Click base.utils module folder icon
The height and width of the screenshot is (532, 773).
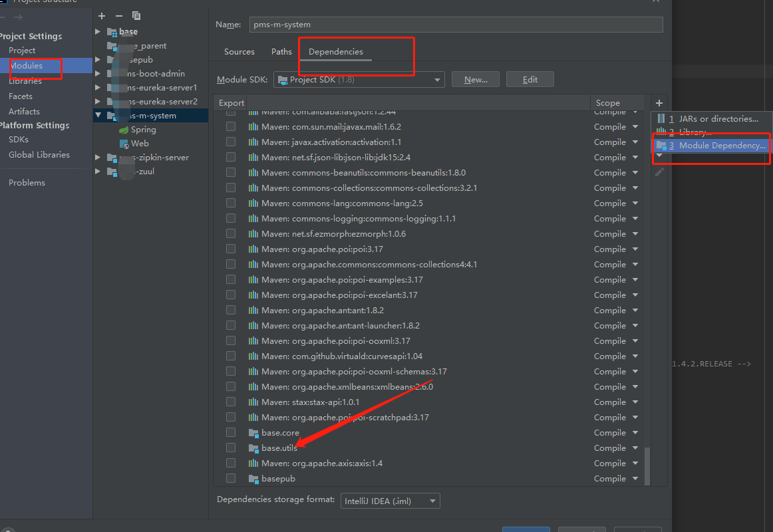coord(253,448)
